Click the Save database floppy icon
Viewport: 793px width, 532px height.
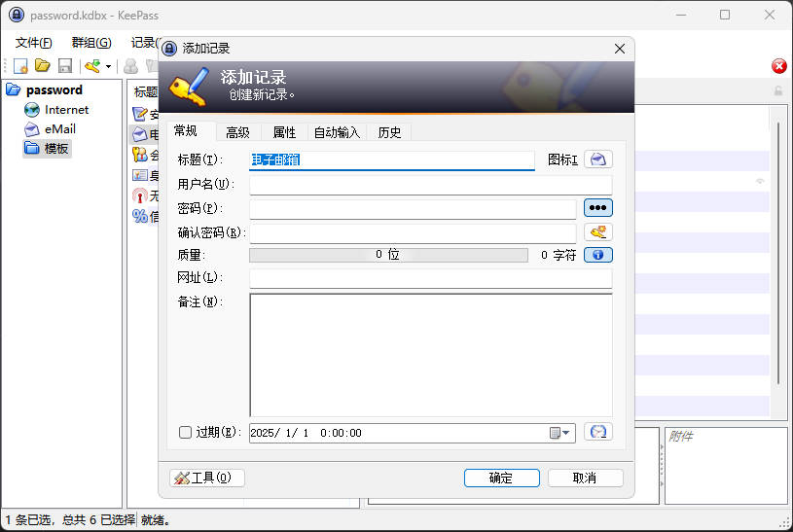65,66
